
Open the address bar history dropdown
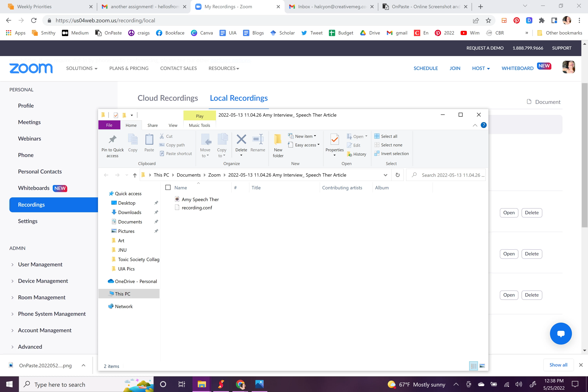pyautogui.click(x=385, y=175)
